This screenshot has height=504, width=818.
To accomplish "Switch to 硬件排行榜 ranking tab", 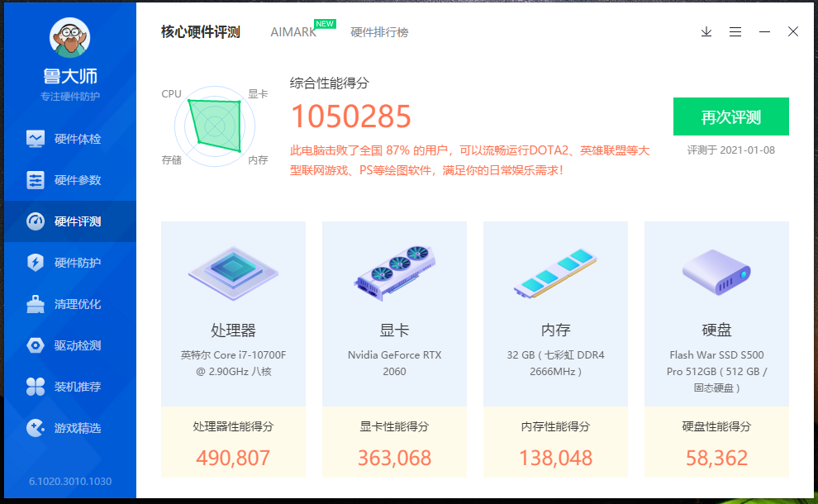I will 379,32.
